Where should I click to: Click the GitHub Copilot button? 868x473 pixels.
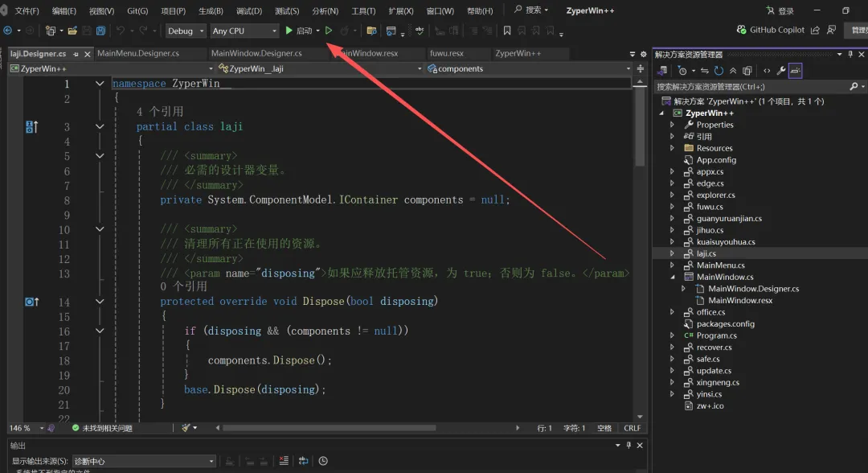pos(770,30)
